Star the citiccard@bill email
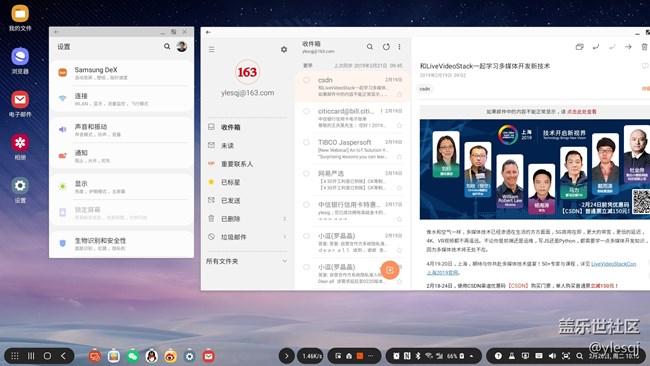 (399, 126)
